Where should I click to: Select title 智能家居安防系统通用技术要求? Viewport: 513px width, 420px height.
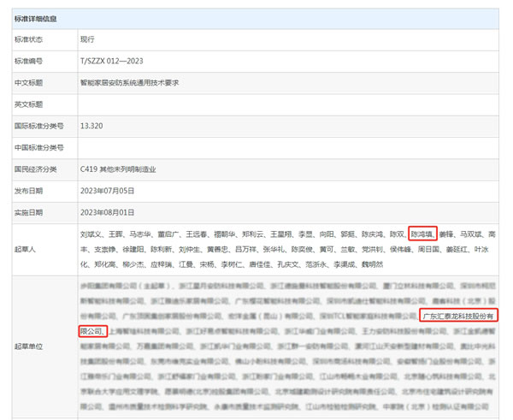point(130,83)
